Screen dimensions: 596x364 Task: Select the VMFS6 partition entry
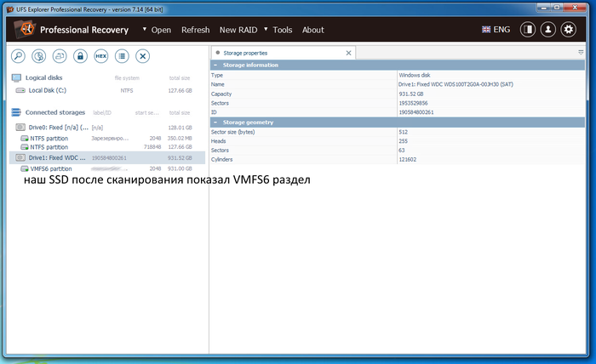coord(51,168)
